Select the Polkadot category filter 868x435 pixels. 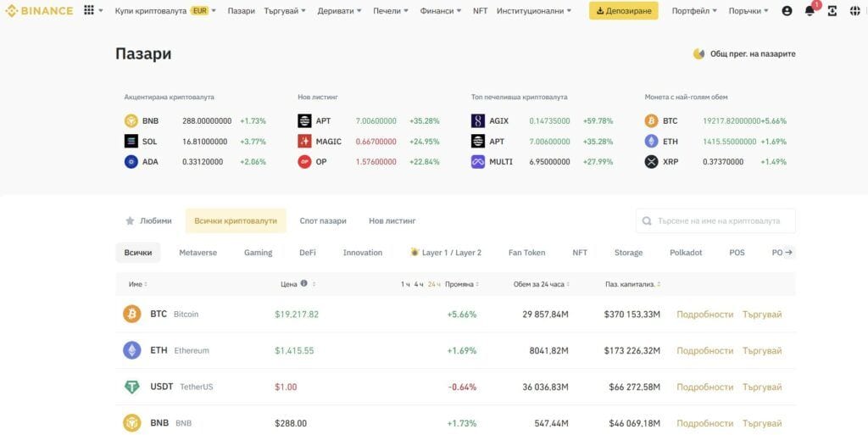point(686,253)
